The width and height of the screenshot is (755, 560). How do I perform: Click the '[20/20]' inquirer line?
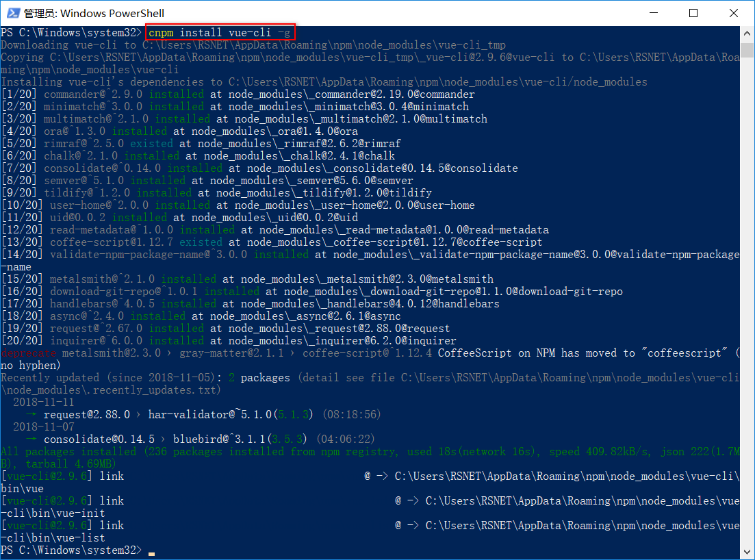pos(229,340)
